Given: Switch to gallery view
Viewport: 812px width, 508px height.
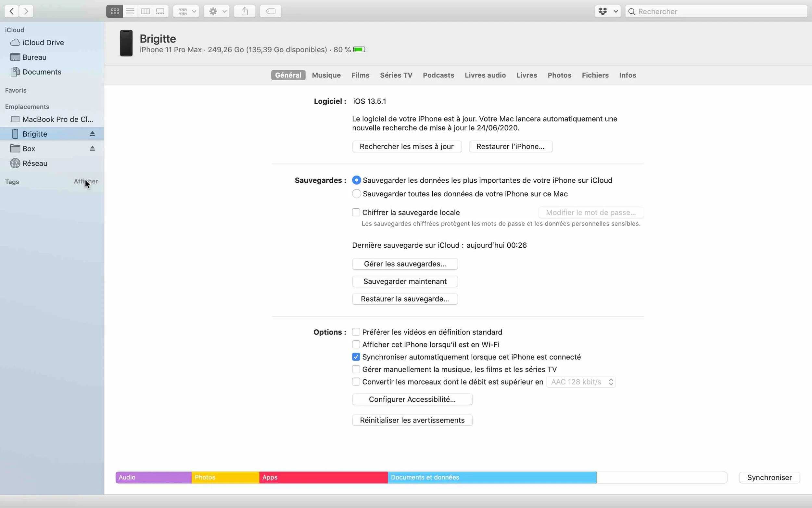Looking at the screenshot, I should tap(160, 11).
